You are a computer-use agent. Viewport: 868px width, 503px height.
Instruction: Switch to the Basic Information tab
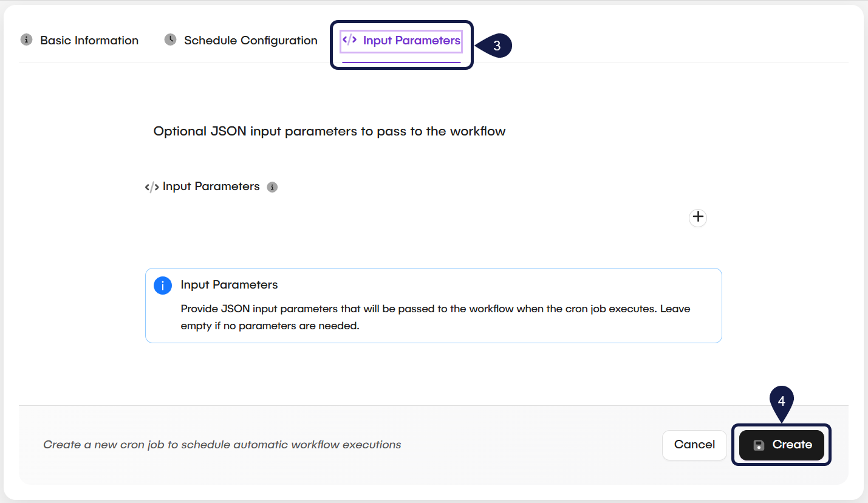89,39
